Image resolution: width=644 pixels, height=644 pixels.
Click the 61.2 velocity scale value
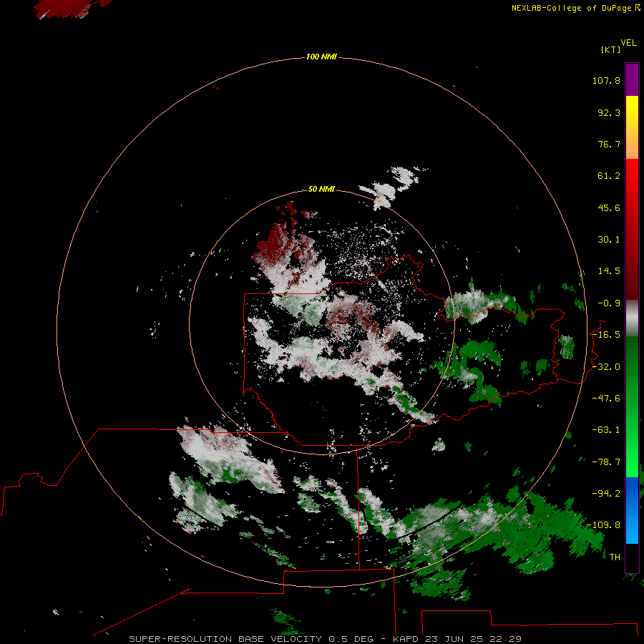click(609, 176)
